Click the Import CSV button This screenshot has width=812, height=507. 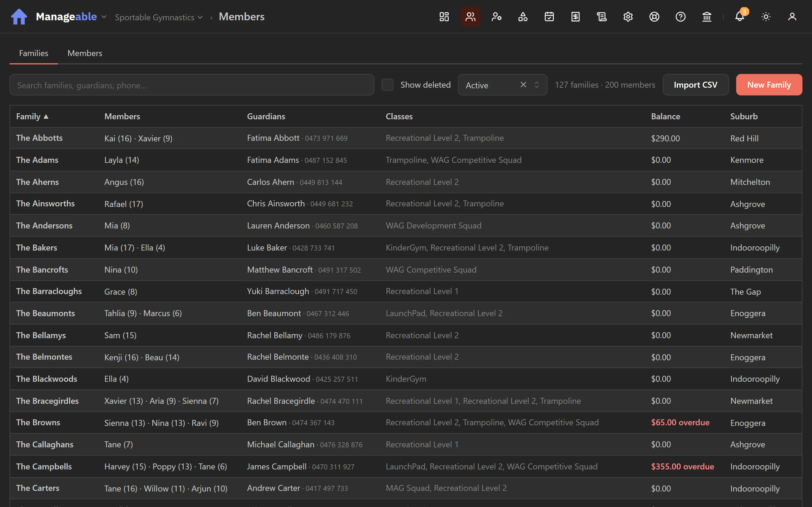coord(696,85)
